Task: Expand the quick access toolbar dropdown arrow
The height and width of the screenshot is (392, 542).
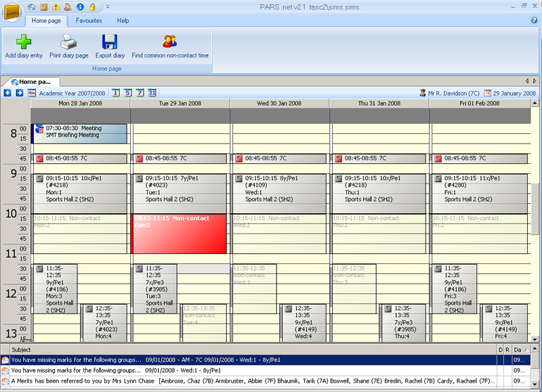Action: tap(108, 7)
